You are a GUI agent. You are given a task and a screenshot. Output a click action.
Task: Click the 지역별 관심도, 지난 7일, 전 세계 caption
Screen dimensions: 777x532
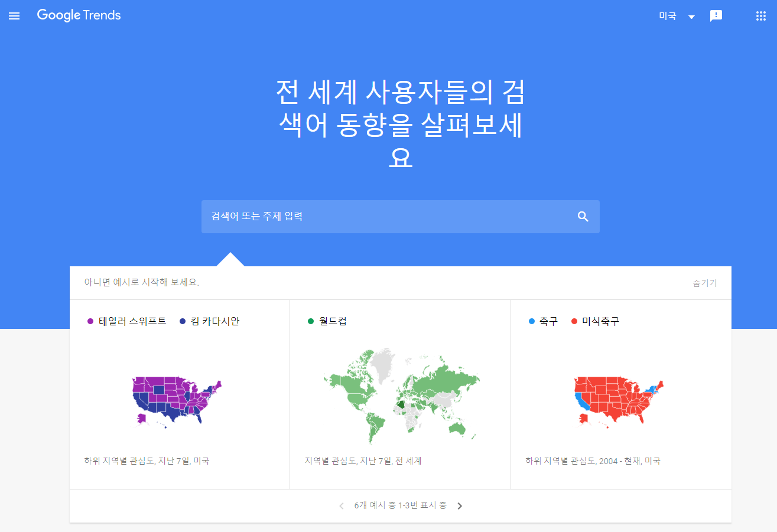[x=363, y=461]
